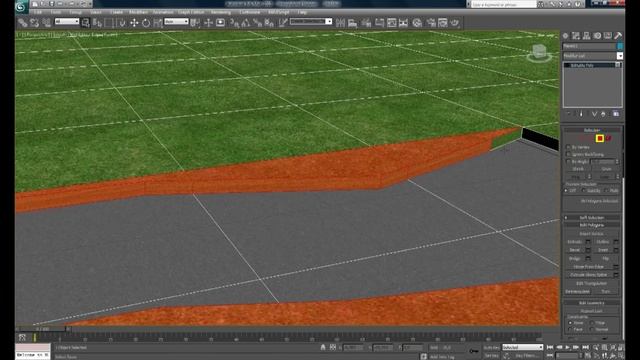The image size is (640, 360).
Task: Select the Multi preview selection radio button
Action: click(x=606, y=191)
